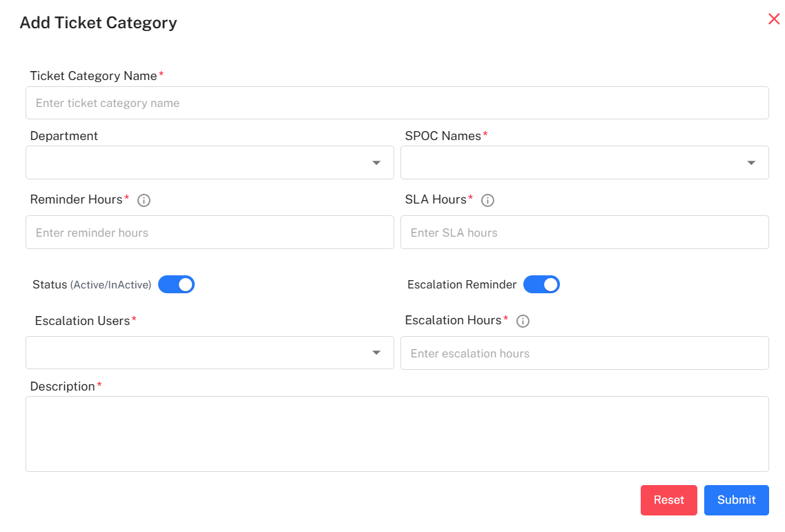Click inside the Description text area
Screen dimensions: 785x532
tap(397, 434)
